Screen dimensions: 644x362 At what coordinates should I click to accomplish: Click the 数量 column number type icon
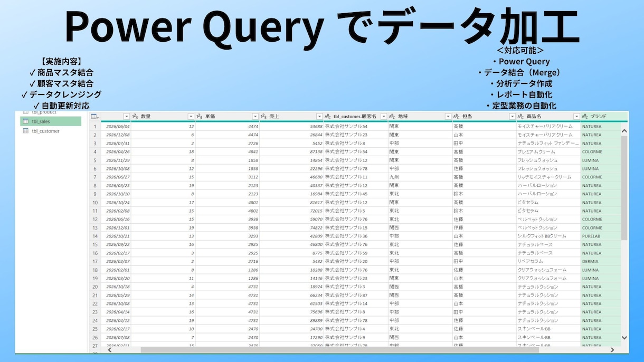pos(135,116)
